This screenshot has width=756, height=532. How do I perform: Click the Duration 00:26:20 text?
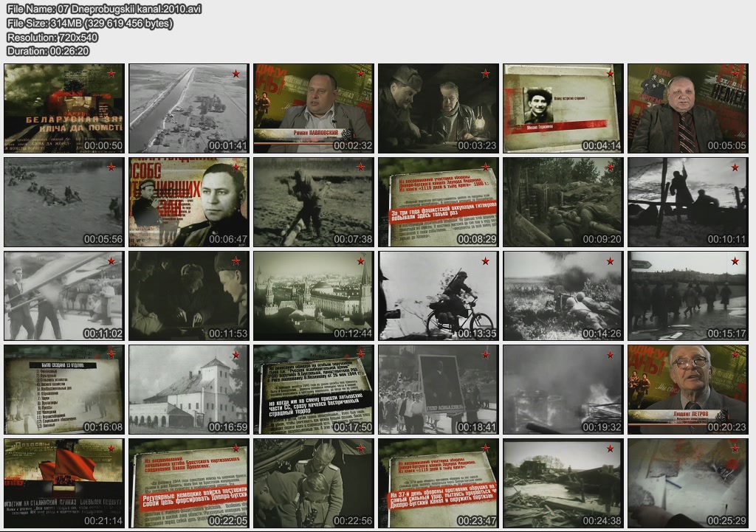(47, 51)
